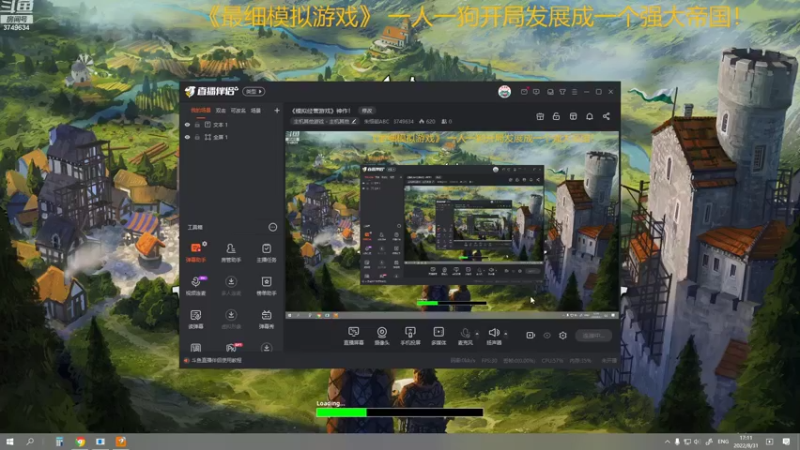Open Chrome from the taskbar

pos(80,442)
